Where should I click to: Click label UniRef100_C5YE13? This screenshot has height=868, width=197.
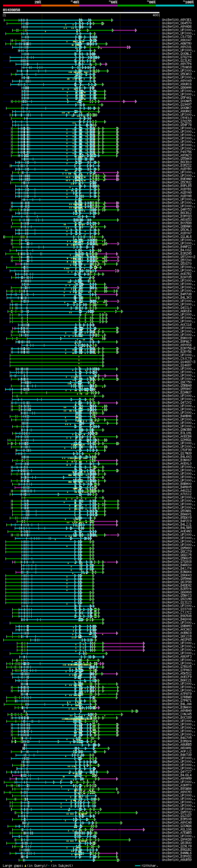pos(177,118)
